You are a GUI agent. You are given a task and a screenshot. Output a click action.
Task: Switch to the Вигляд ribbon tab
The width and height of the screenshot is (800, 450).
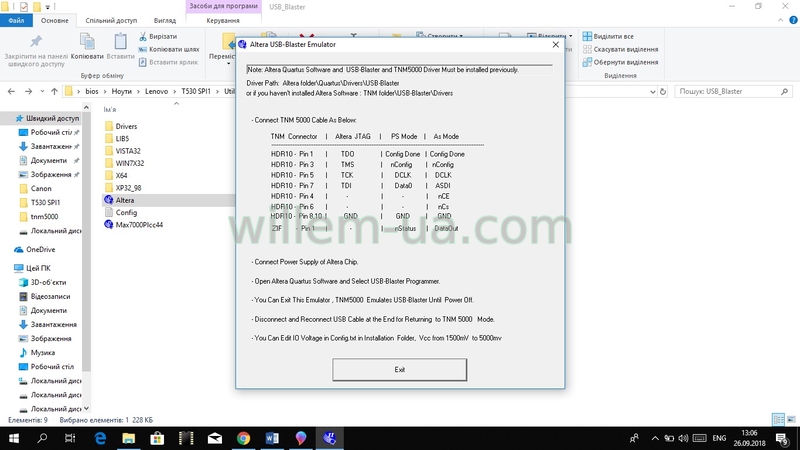pos(165,19)
